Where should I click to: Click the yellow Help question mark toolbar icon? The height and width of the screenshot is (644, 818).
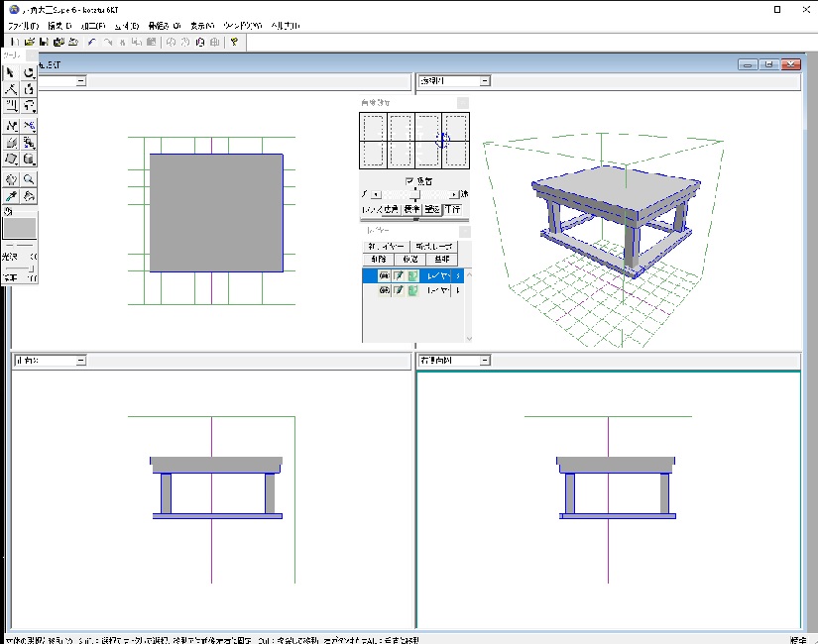(234, 43)
